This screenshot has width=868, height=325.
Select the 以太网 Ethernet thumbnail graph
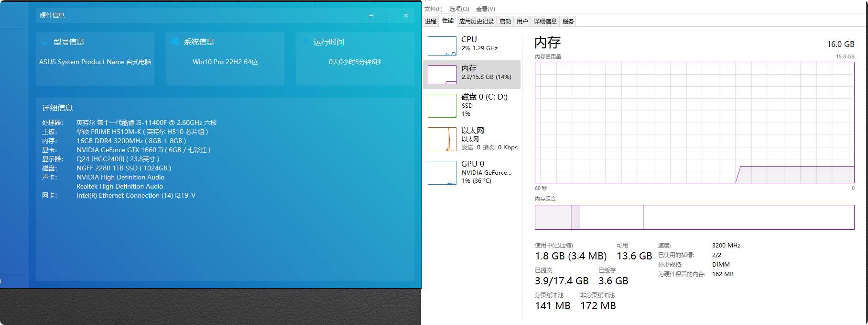442,139
